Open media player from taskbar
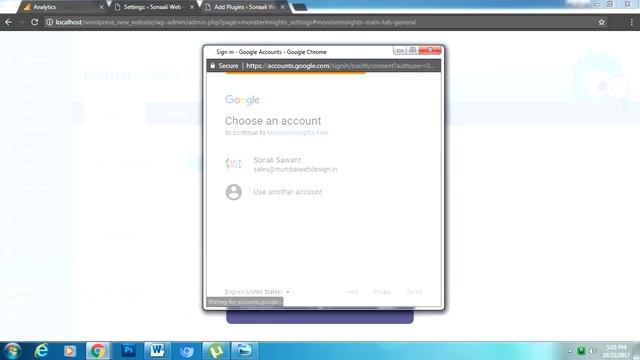640x360 pixels. click(x=69, y=351)
